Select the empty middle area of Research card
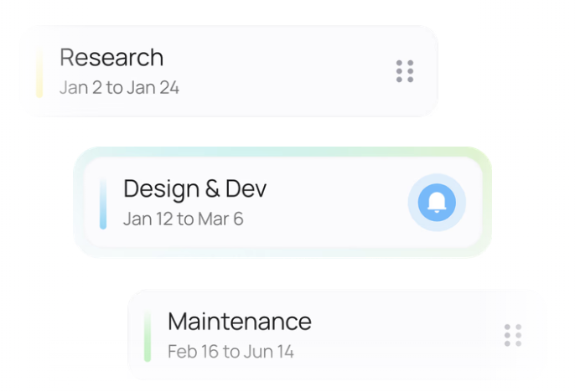This screenshot has height=392, width=575. coord(285,71)
